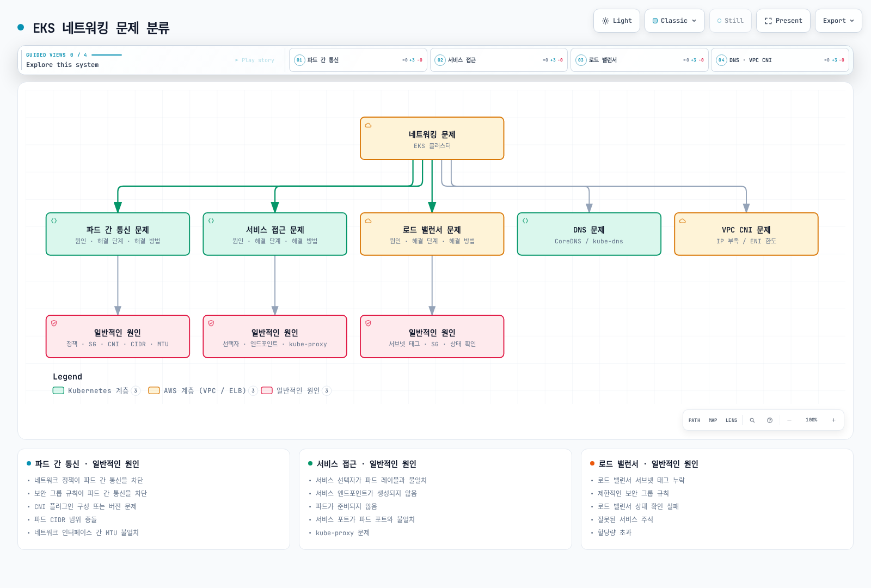Toggle Kubernetes 계층 legend filter
The width and height of the screenshot is (871, 588).
(96, 391)
